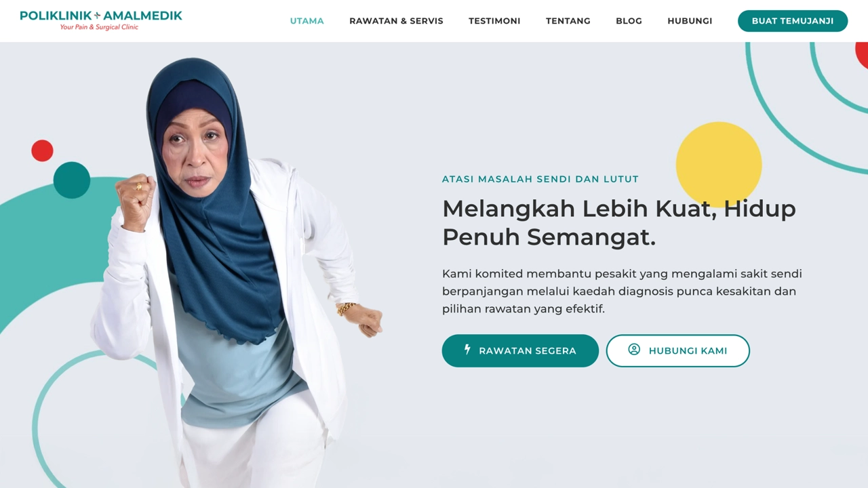Click the Poliklinik Amalmedik logo text
868x488 pixels.
point(101,16)
